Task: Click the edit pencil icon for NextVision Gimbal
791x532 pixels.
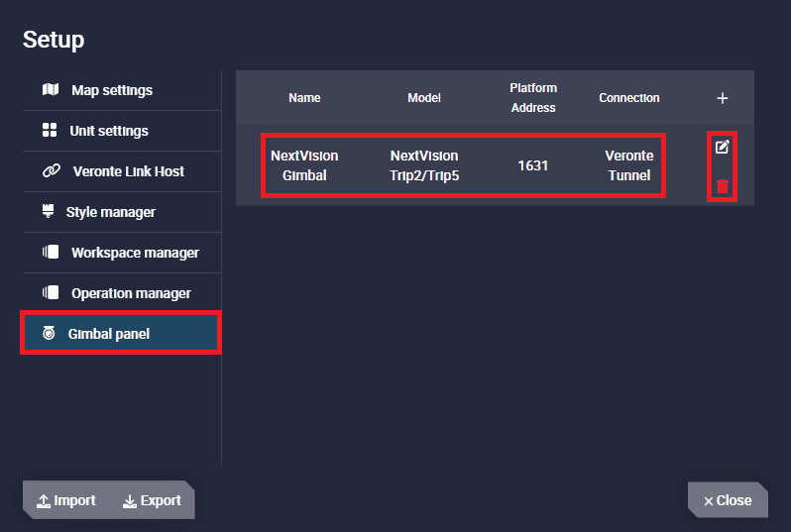Action: 722,147
